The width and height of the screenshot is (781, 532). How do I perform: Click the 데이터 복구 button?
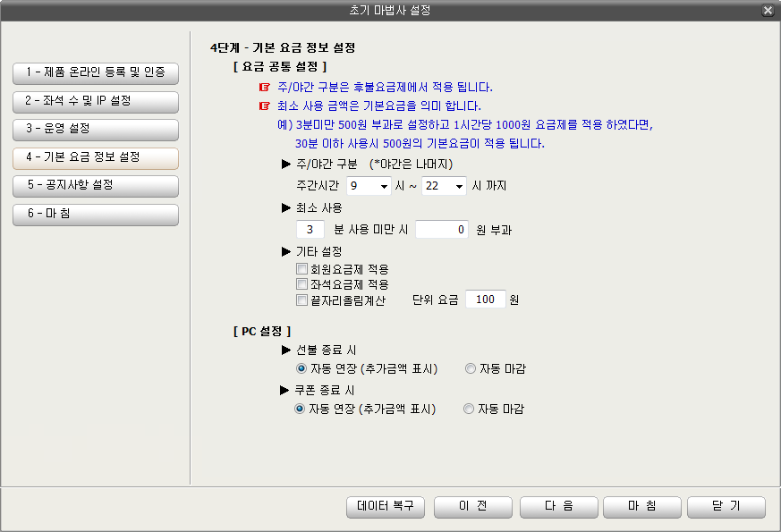(x=386, y=507)
